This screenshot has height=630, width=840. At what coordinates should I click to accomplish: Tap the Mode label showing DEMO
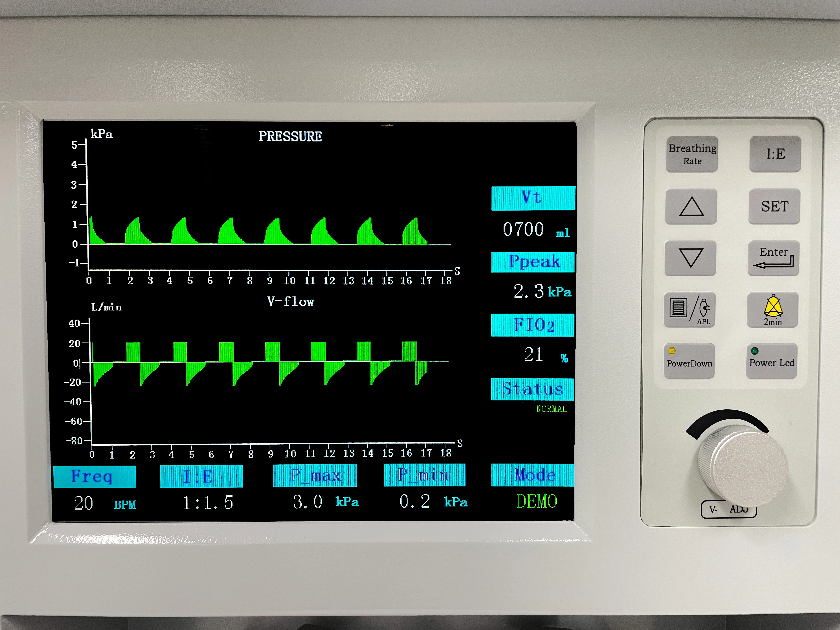[532, 475]
